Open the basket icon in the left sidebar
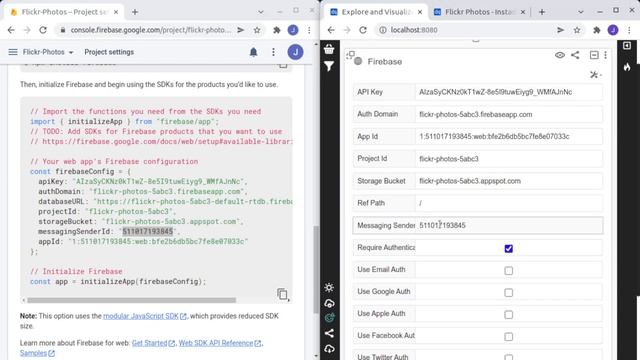The height and width of the screenshot is (360, 640). (329, 49)
